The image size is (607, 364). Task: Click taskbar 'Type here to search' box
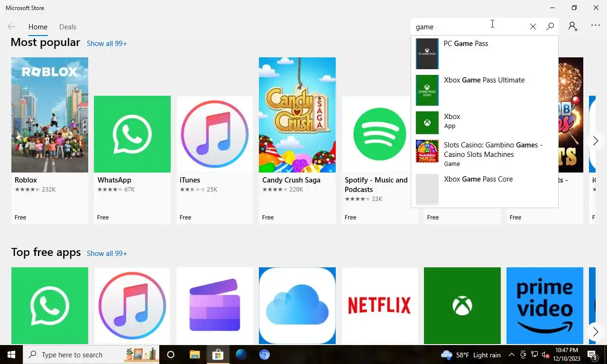(x=91, y=355)
